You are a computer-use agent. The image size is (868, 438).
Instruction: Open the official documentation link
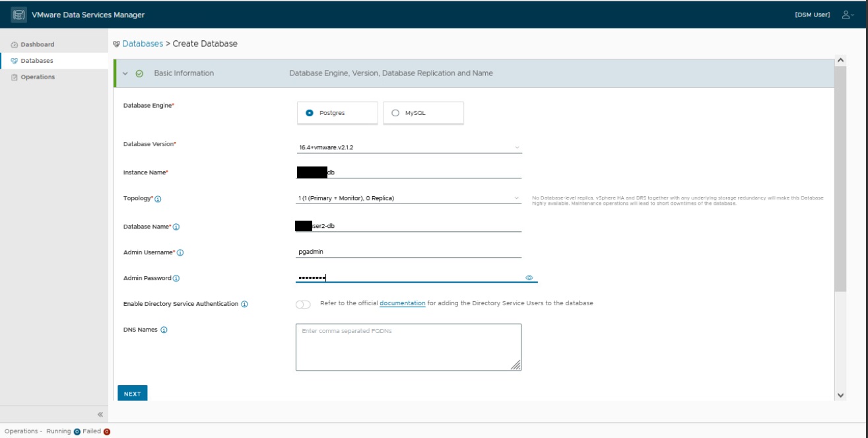click(x=403, y=303)
